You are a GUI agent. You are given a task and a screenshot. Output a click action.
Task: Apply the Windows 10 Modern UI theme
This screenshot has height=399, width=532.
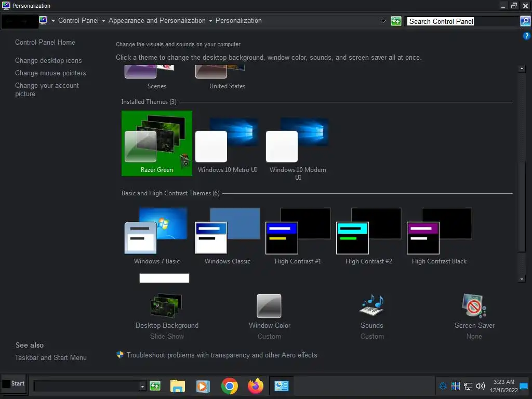click(298, 149)
